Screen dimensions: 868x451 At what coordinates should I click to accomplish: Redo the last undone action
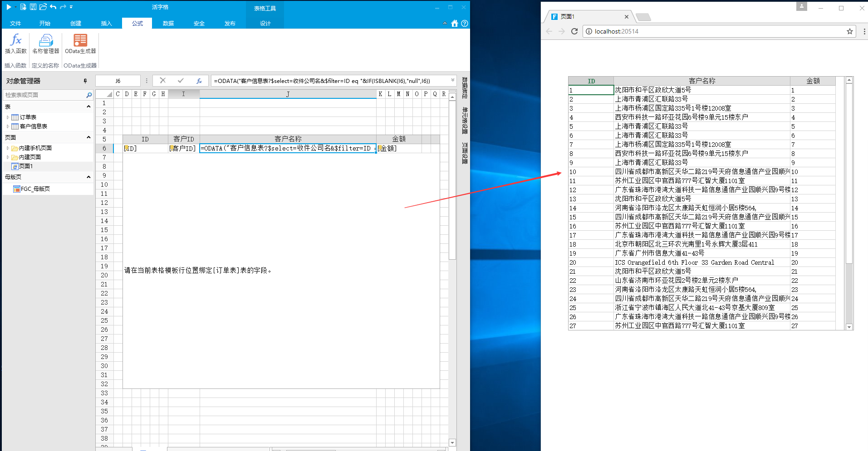[x=63, y=7]
